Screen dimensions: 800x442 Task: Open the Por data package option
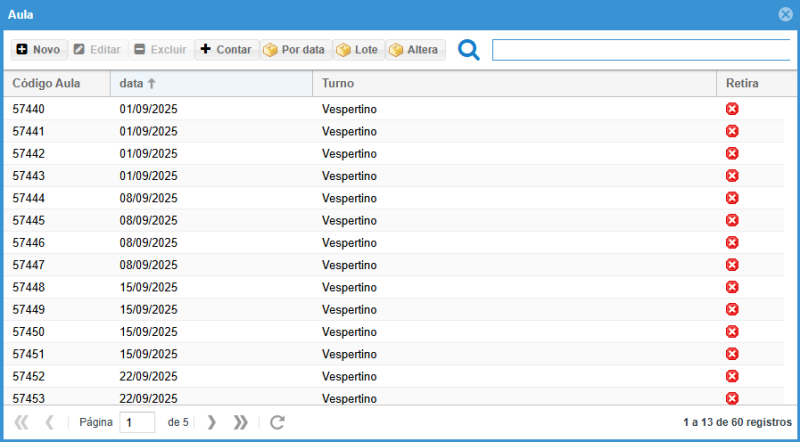[x=294, y=50]
